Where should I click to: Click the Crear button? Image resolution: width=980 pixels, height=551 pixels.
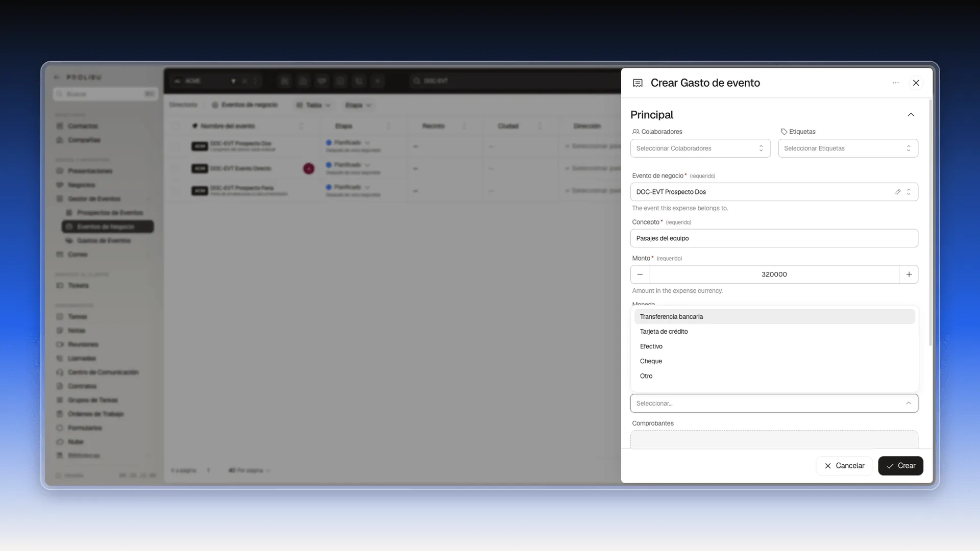[900, 466]
